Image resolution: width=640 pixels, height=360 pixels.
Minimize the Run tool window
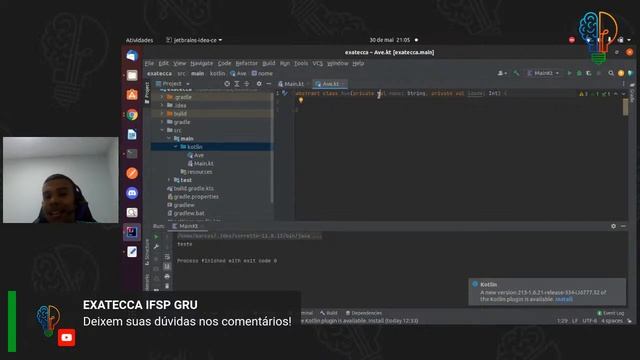(x=623, y=226)
